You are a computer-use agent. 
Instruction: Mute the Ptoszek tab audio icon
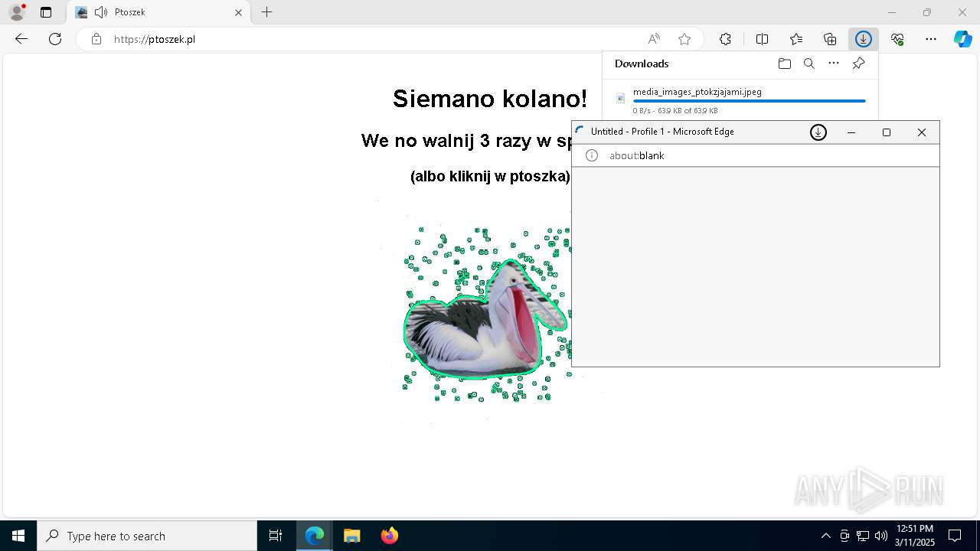pyautogui.click(x=101, y=12)
